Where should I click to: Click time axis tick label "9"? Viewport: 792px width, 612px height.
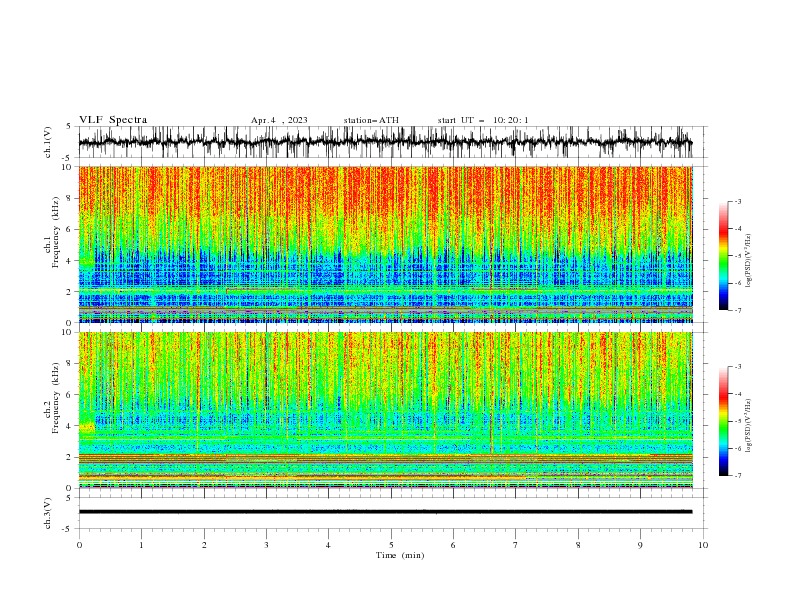pos(640,545)
